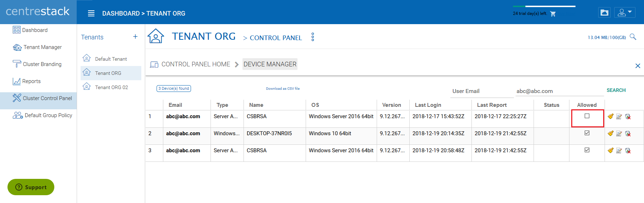
Task: Uncheck Allowed checkbox in row 3
Action: click(x=587, y=150)
